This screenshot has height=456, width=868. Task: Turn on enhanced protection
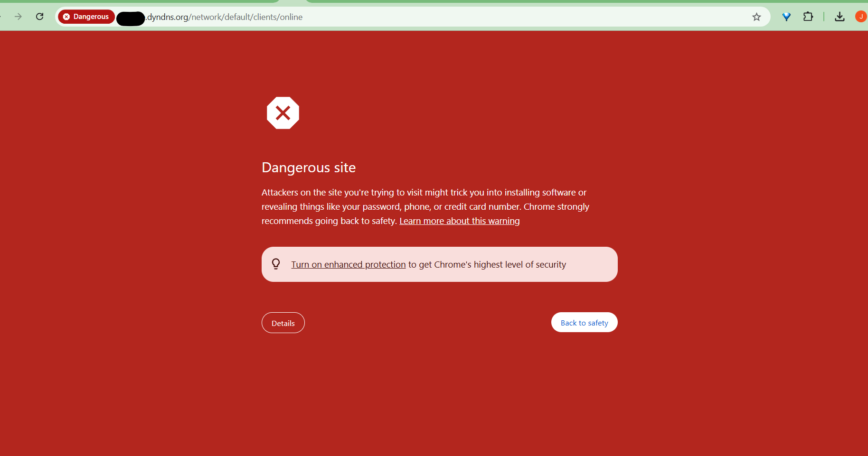pos(348,264)
